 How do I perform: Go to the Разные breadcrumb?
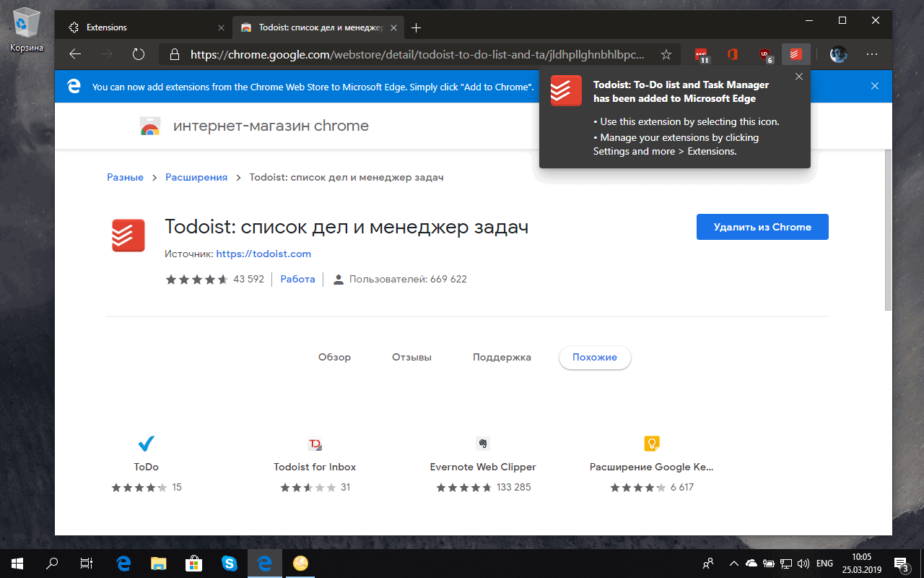coord(126,177)
